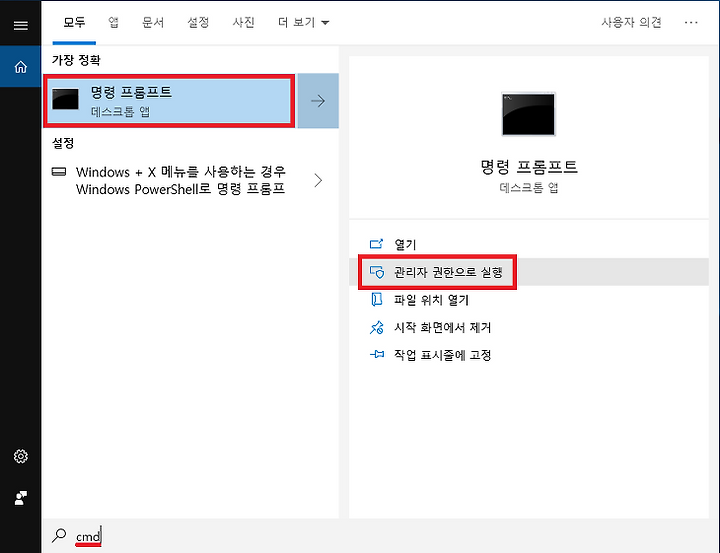720x553 pixels.
Task: Switch to the 모두 tab
Action: 74,22
